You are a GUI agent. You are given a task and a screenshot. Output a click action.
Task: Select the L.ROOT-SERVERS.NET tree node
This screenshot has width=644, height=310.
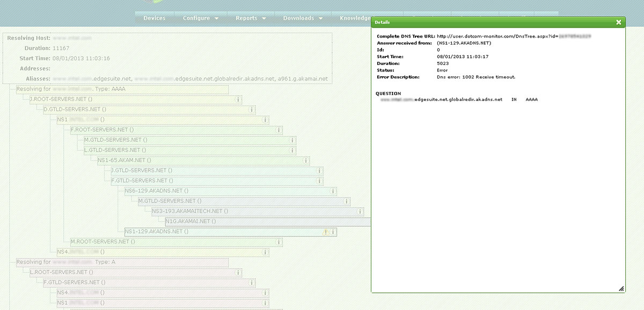(x=136, y=272)
